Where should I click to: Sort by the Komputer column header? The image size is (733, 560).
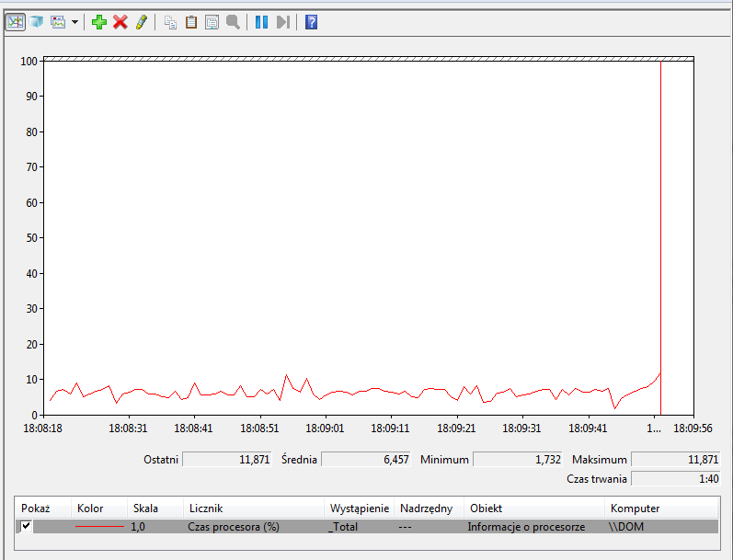(635, 509)
